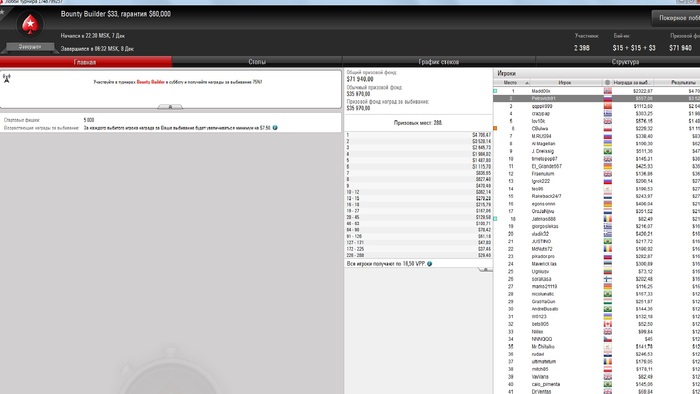Click the broadcast antenna icon in the banner
The image size is (700, 394).
[x=7, y=79]
